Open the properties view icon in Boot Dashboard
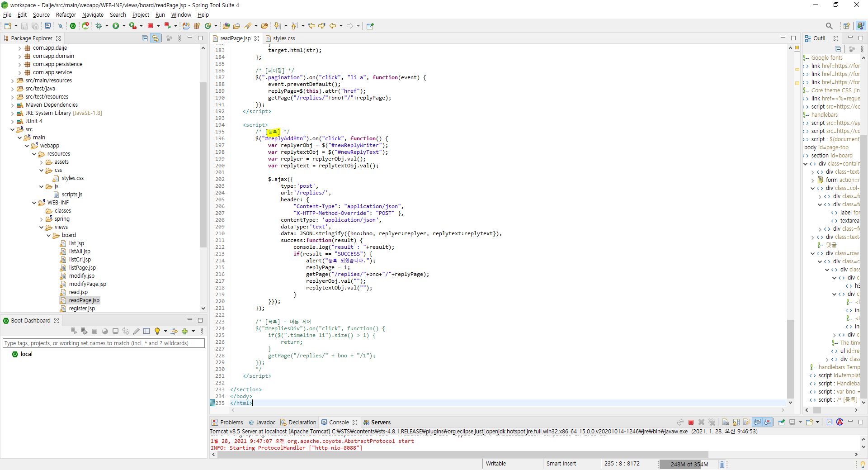This screenshot has height=470, width=868. 146,331
